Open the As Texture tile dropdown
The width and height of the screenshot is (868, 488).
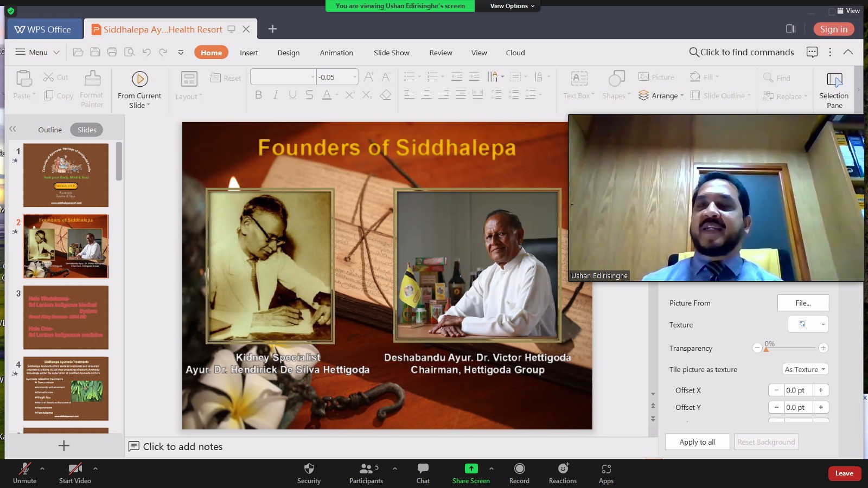[x=805, y=369]
